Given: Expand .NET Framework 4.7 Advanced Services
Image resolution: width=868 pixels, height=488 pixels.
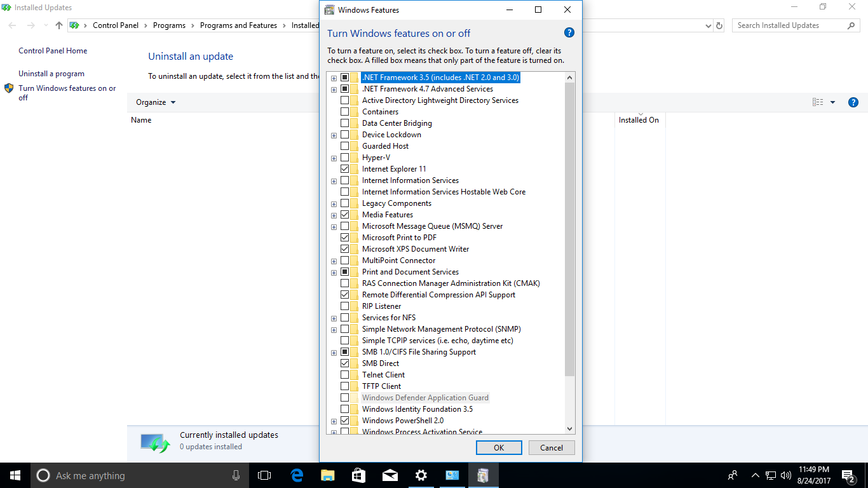Looking at the screenshot, I should pyautogui.click(x=334, y=90).
